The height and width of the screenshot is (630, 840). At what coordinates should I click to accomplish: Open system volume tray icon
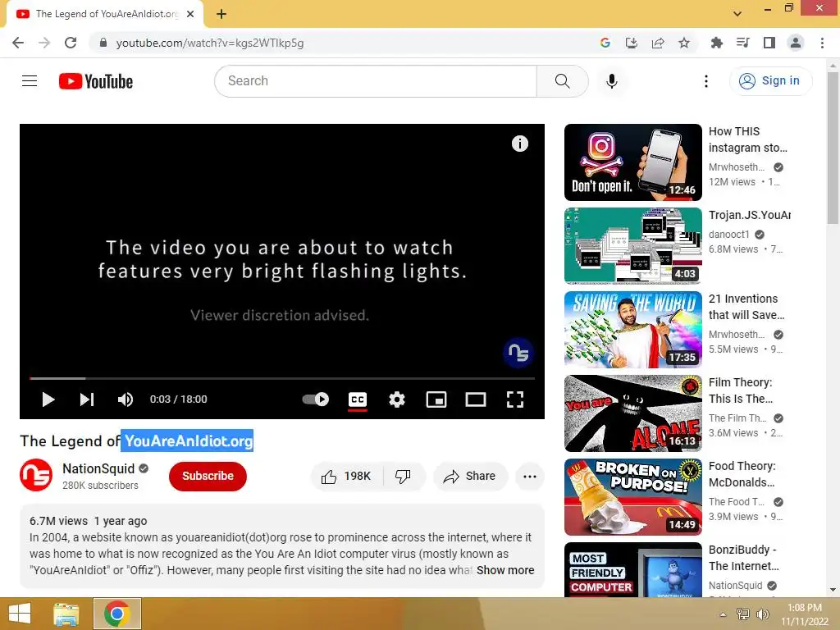pos(762,614)
